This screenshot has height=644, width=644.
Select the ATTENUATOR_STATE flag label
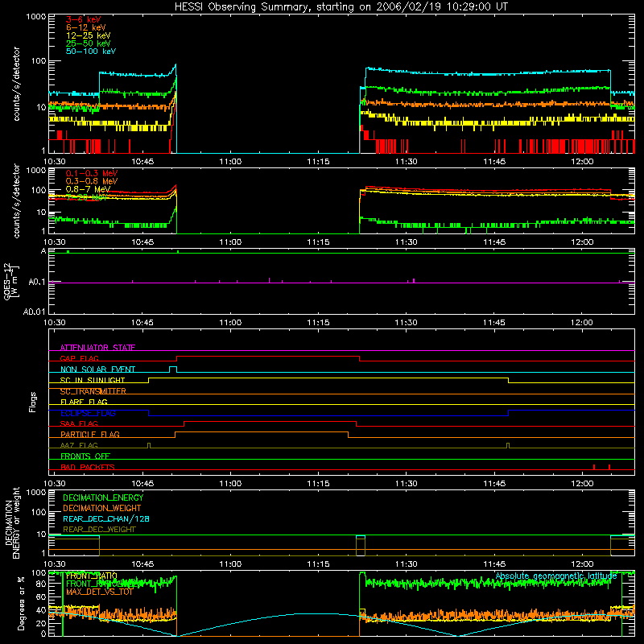[x=97, y=348]
